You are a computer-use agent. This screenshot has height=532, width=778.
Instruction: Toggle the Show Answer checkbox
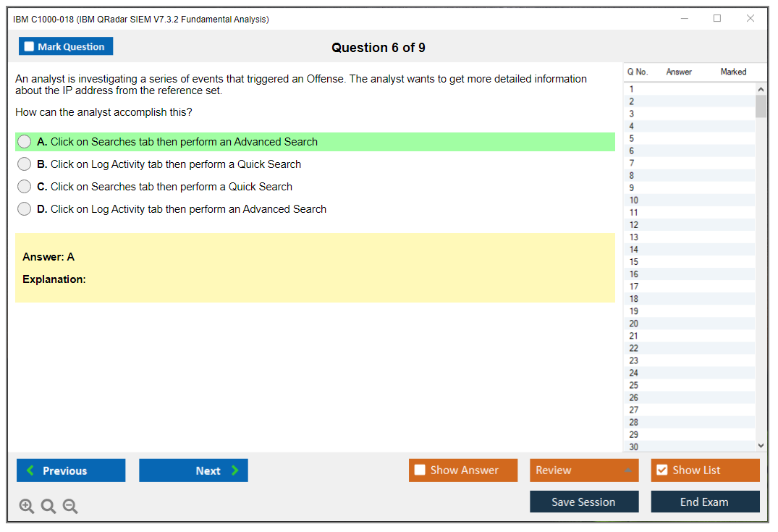point(420,470)
